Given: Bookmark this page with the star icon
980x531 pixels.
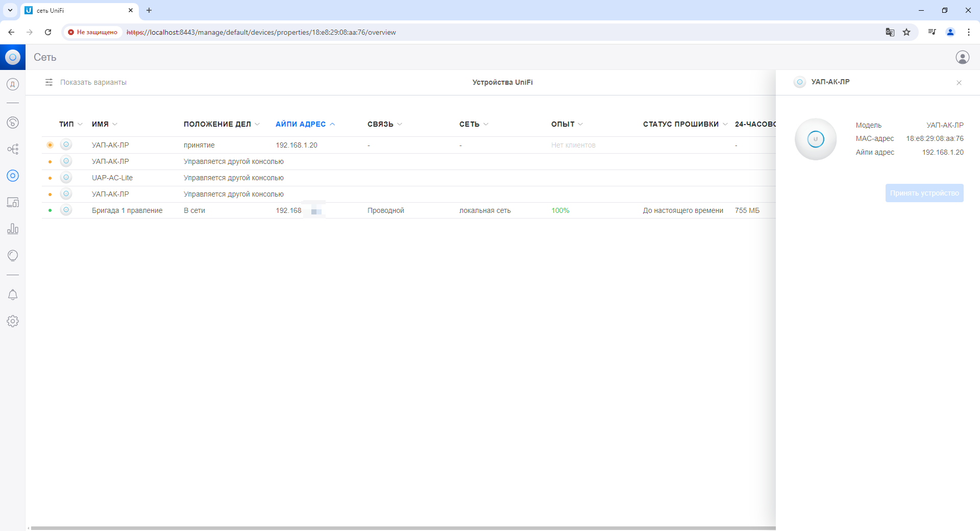Looking at the screenshot, I should pos(906,32).
